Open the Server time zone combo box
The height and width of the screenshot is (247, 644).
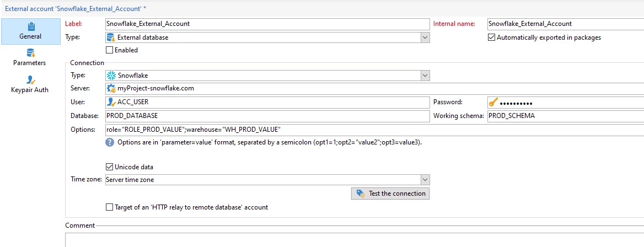point(267,180)
